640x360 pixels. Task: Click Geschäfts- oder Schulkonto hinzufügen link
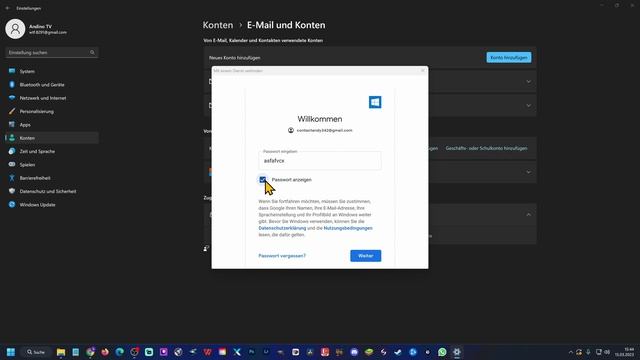point(486,148)
